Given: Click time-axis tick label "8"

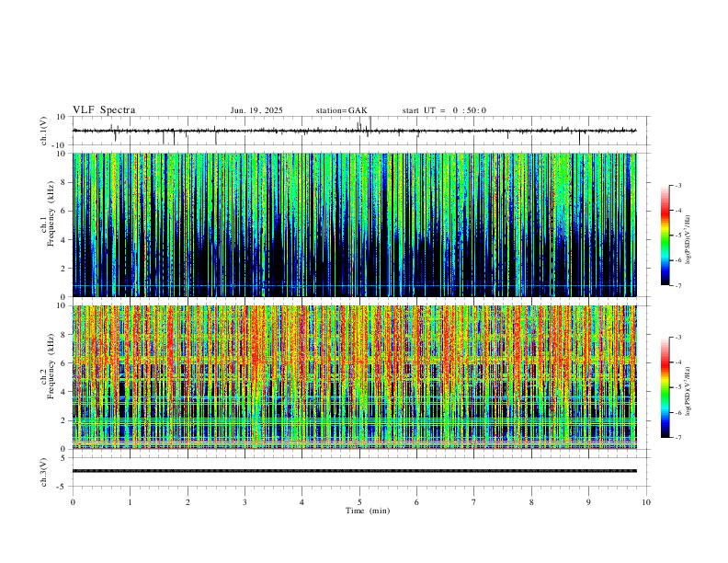Looking at the screenshot, I should [531, 502].
